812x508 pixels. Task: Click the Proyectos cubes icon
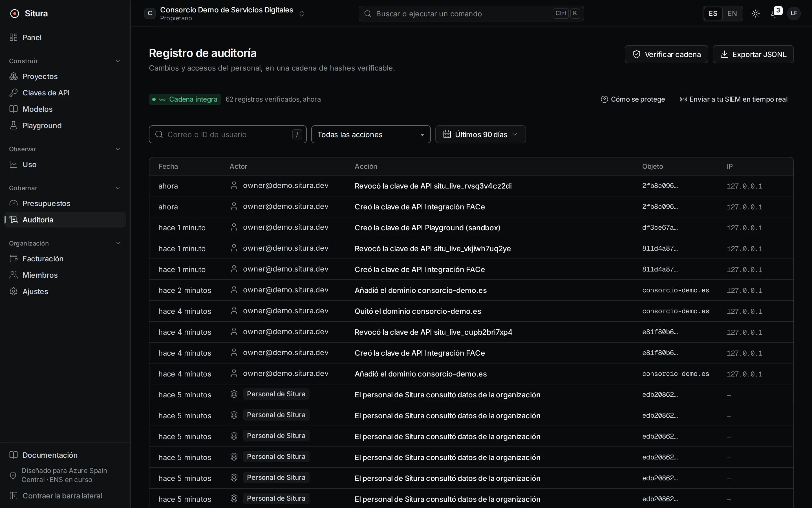(x=14, y=76)
